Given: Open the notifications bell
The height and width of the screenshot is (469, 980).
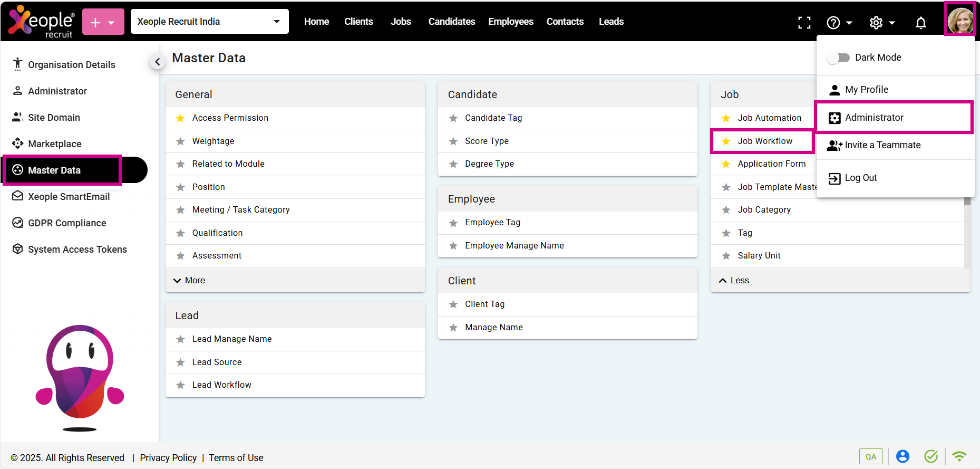Looking at the screenshot, I should (920, 23).
